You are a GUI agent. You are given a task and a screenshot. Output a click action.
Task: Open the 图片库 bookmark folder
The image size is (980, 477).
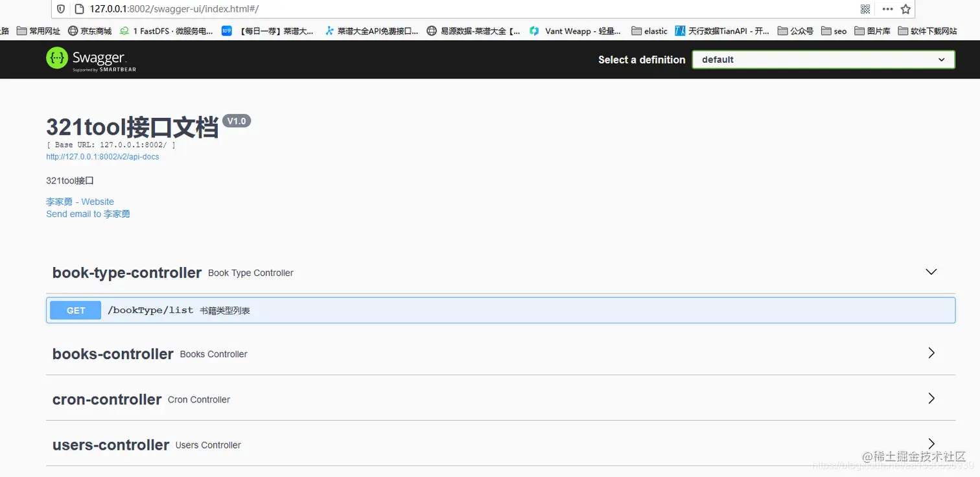pos(872,30)
